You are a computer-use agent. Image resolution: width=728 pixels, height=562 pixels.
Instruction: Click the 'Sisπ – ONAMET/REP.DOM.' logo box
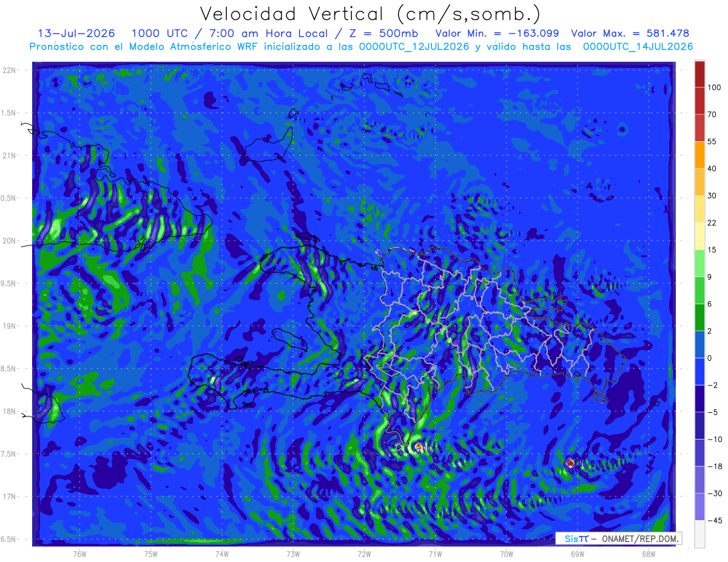[x=619, y=538]
